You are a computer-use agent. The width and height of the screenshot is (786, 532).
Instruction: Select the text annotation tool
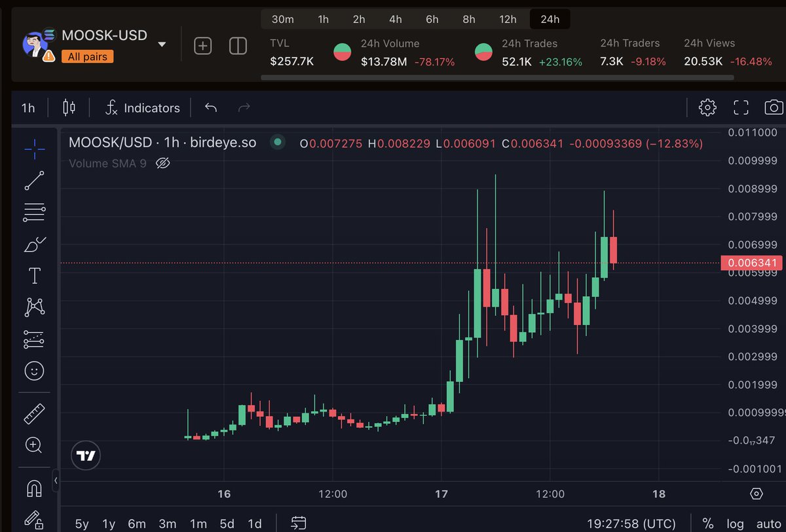(x=35, y=275)
